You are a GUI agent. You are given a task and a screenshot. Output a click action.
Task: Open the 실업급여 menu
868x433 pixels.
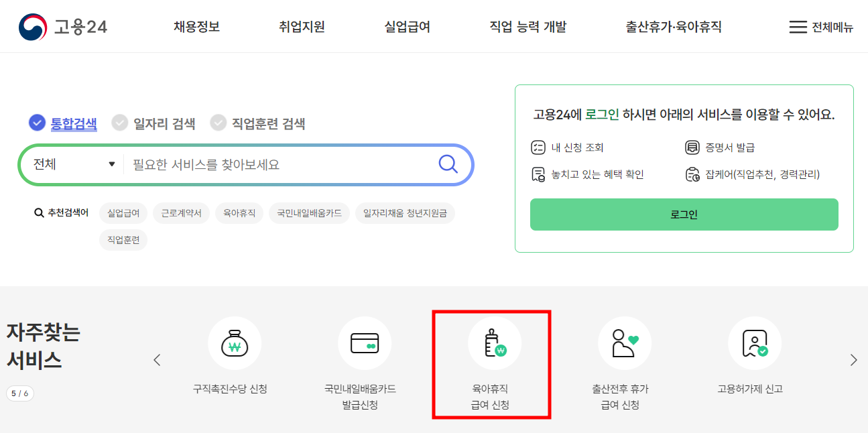407,27
